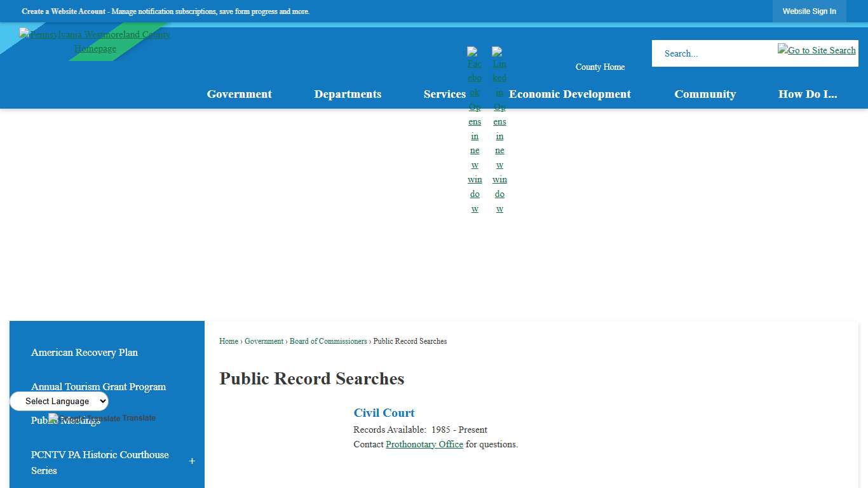Click the Go to Site Search icon

[x=817, y=50]
